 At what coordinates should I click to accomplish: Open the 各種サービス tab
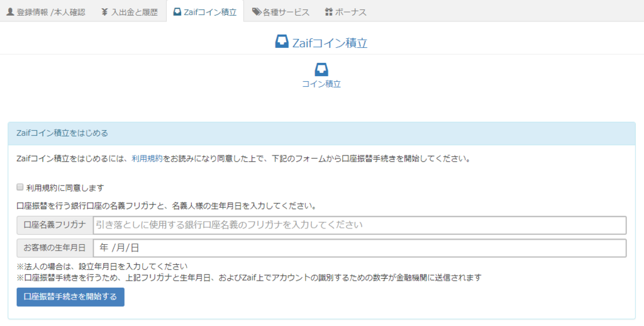281,12
